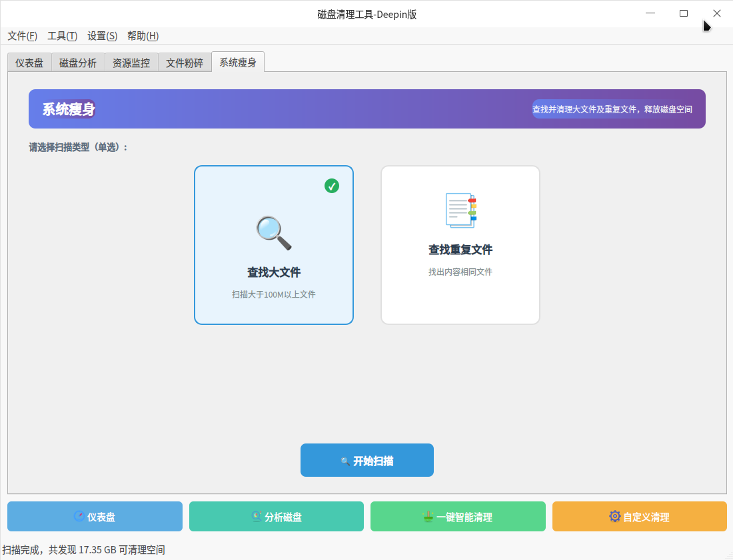Open the 工具(T) menu
The image size is (733, 560).
[62, 36]
